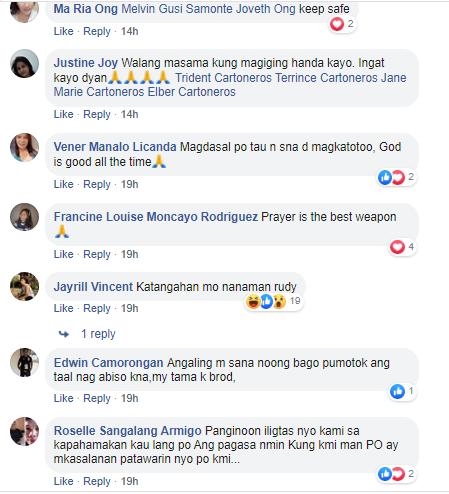
Task: View like and heart reactions on Vener's comment
Action: click(396, 177)
